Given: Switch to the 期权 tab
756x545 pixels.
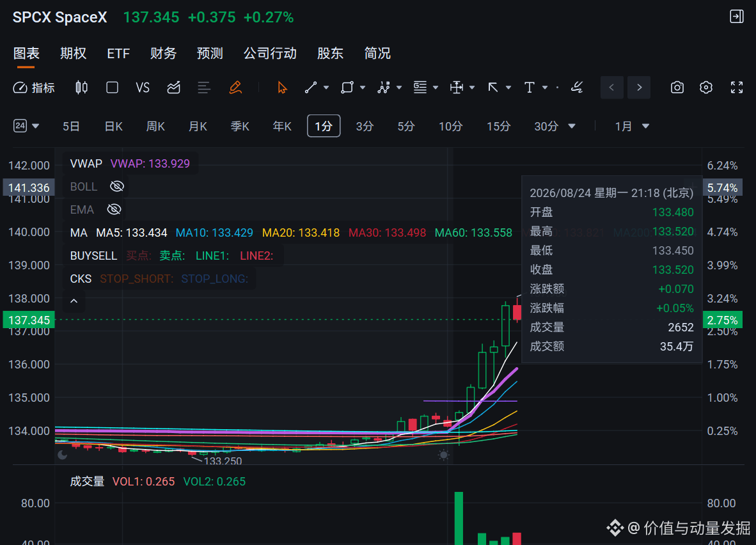Looking at the screenshot, I should click(x=74, y=53).
